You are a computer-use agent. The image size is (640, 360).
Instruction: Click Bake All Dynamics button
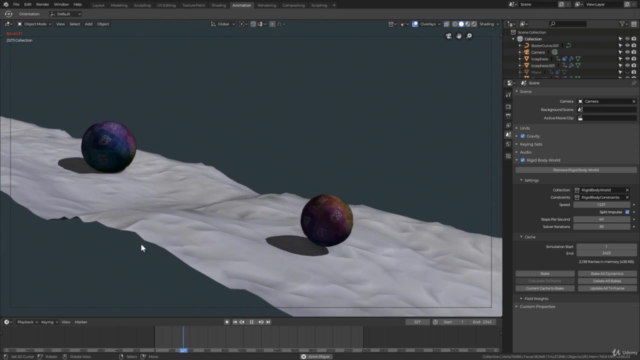coord(607,274)
